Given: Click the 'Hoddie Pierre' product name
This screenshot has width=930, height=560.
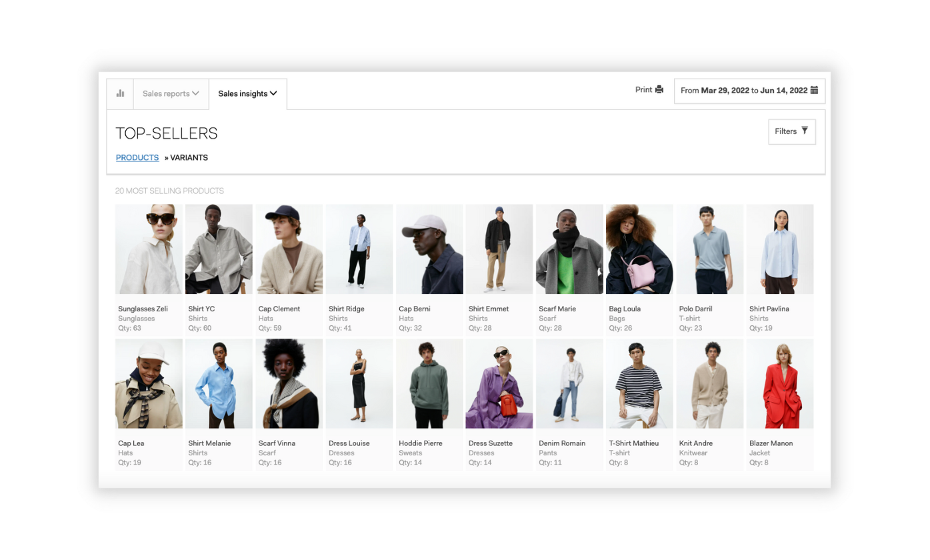Looking at the screenshot, I should pyautogui.click(x=419, y=443).
